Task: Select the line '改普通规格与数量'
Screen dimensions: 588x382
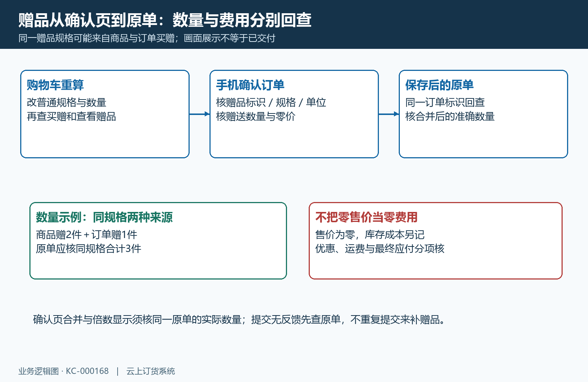Action: tap(67, 102)
